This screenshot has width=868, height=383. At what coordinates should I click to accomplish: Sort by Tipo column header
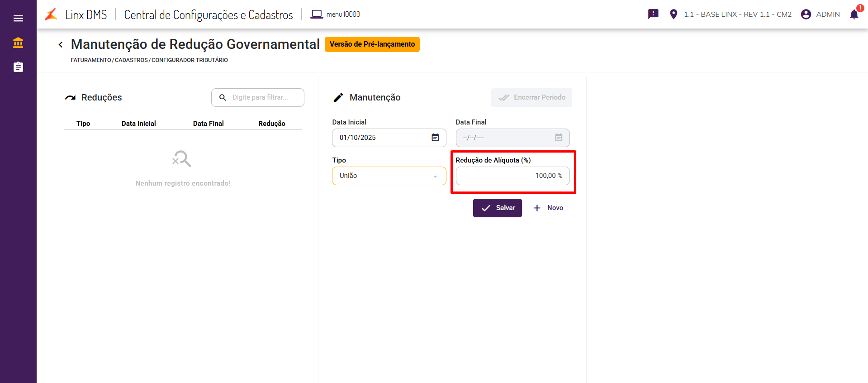[x=83, y=124]
